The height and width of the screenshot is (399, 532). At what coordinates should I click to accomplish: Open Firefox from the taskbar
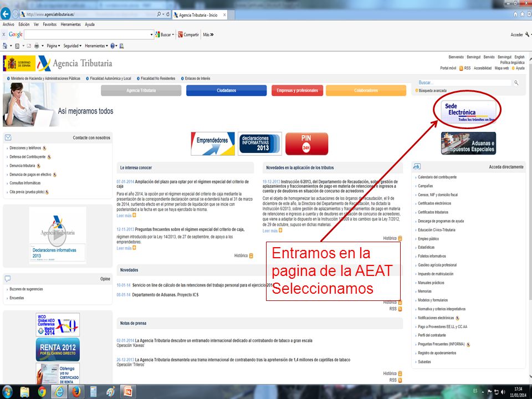[x=76, y=392]
